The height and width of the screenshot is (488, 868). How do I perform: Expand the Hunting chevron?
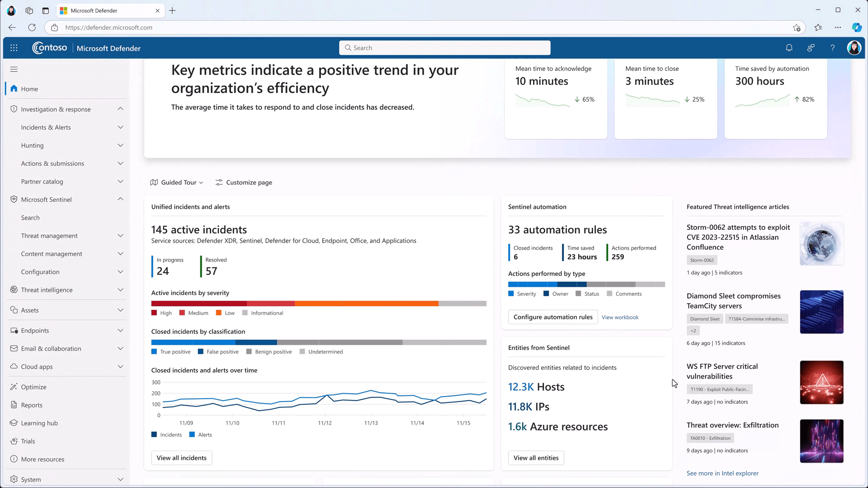pos(120,145)
